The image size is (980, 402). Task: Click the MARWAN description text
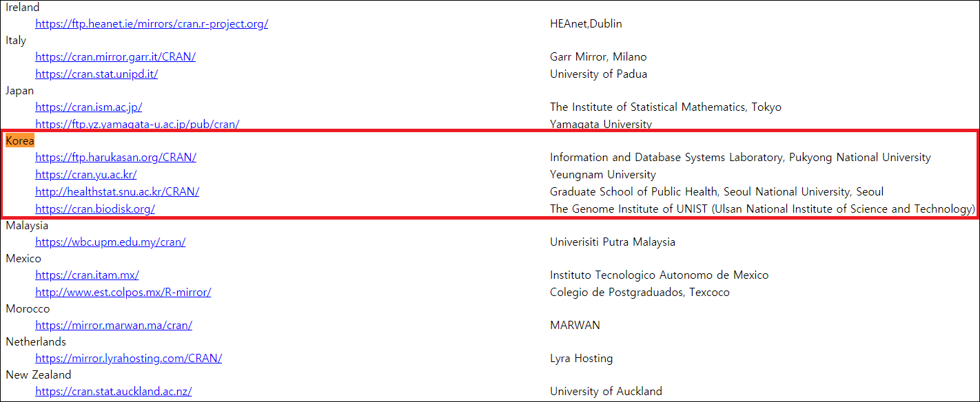(x=575, y=325)
